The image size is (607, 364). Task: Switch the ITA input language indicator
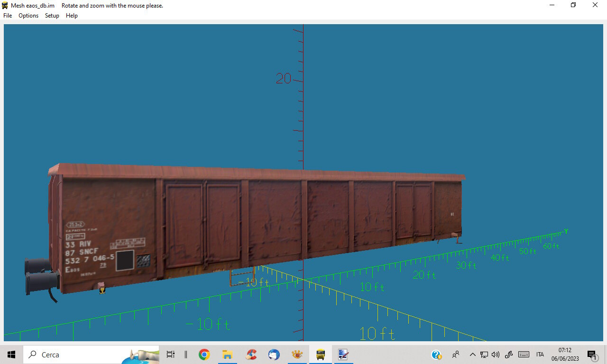coord(540,355)
